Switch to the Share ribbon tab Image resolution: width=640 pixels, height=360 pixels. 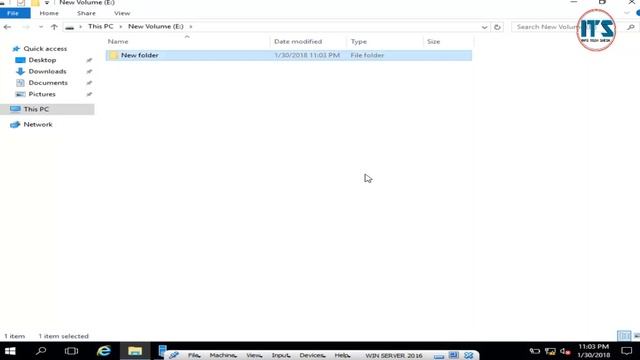coord(86,13)
